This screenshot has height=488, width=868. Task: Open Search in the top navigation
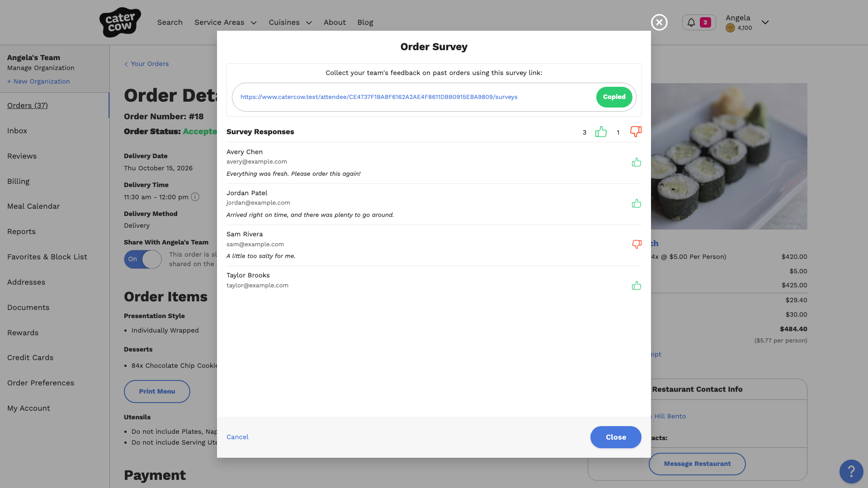(170, 23)
